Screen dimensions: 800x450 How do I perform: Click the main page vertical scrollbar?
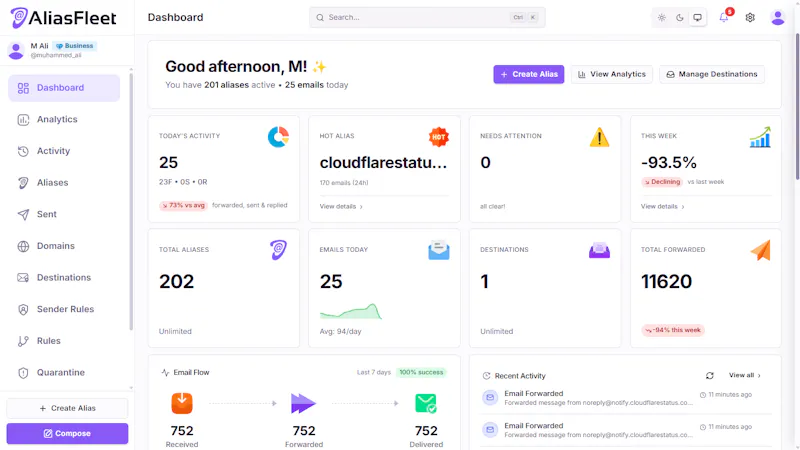tap(797, 106)
